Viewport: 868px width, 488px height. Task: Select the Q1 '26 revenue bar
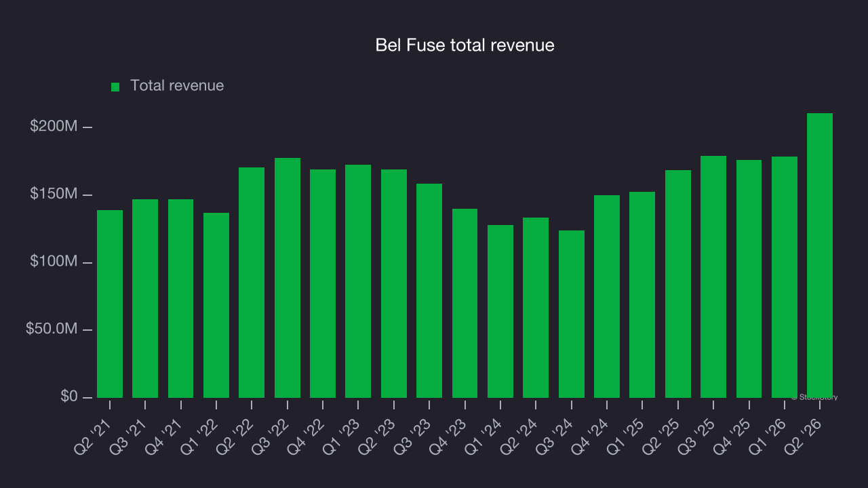pos(785,277)
